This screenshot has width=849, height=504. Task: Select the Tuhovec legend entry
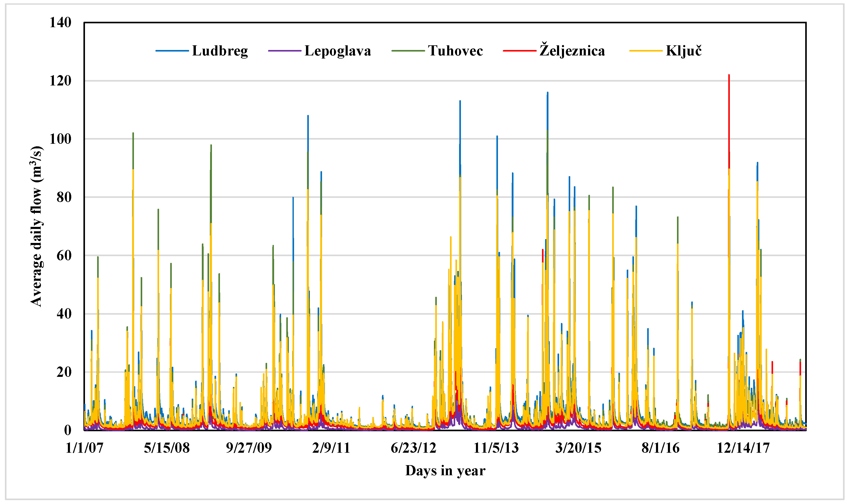(x=455, y=51)
